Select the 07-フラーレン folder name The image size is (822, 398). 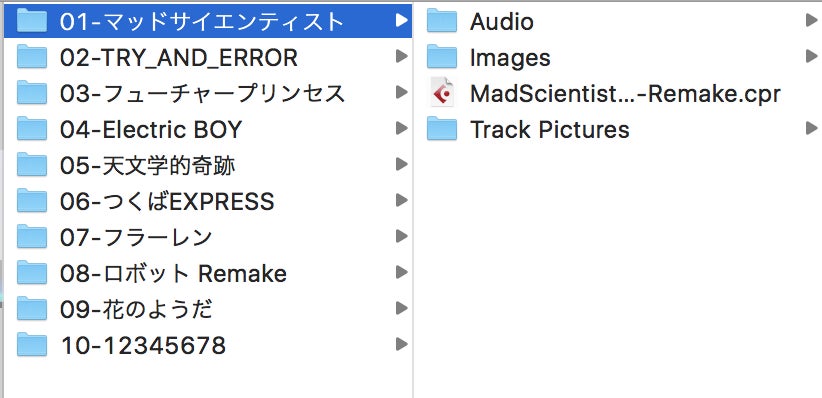(x=136, y=238)
